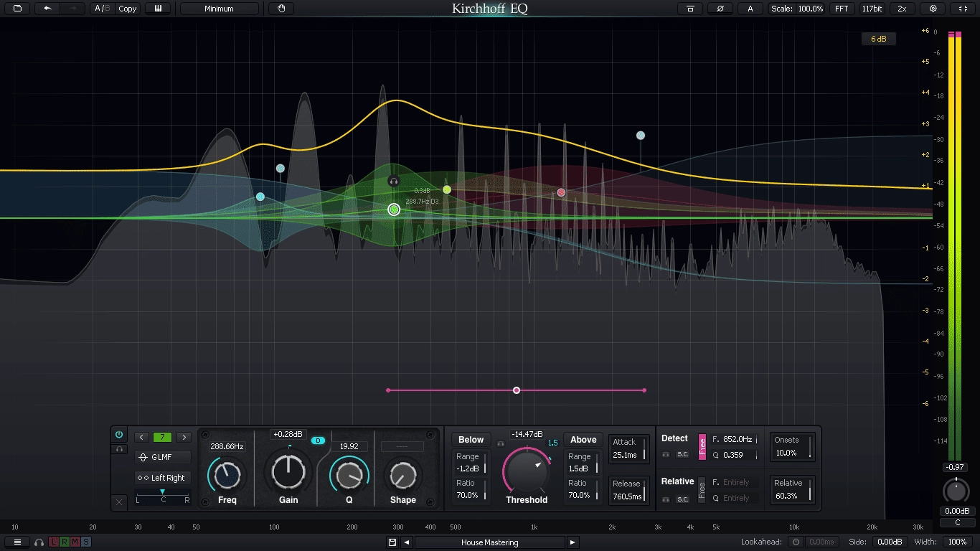
Task: Click the Copy button
Action: (x=128, y=9)
